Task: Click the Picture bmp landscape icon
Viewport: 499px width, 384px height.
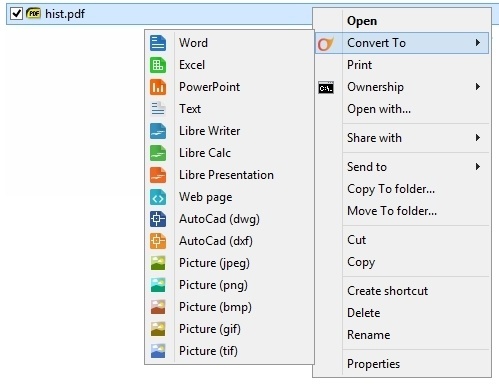Action: [x=158, y=307]
